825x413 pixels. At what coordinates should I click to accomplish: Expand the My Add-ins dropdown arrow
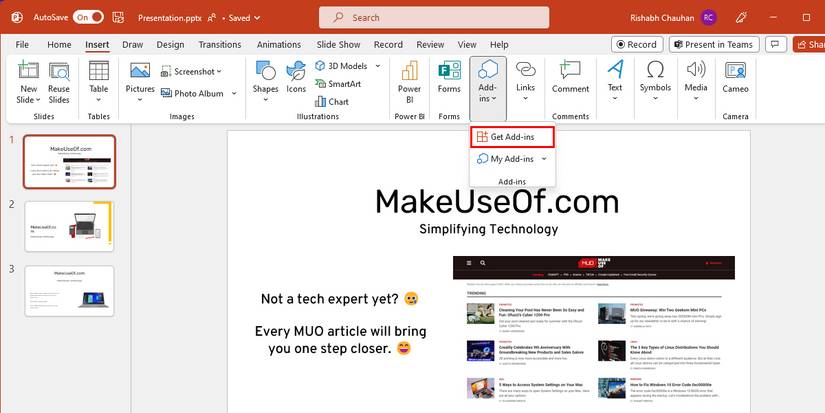coord(544,159)
